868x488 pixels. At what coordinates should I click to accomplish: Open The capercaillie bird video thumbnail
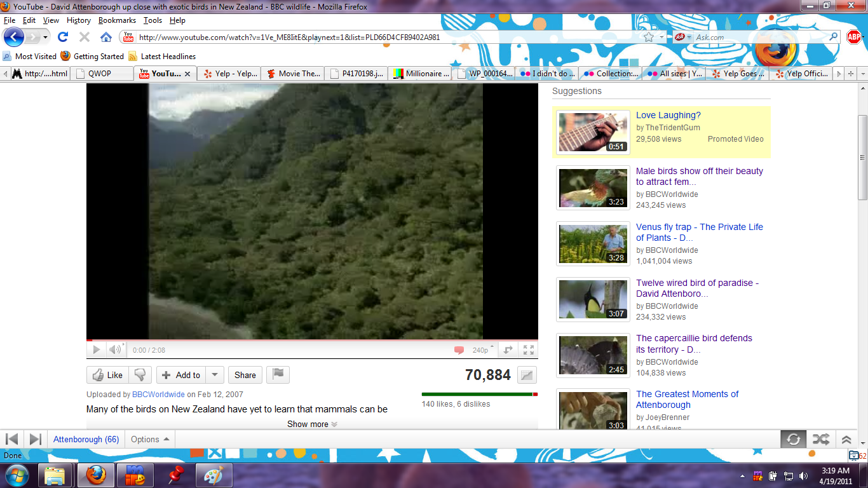click(593, 355)
